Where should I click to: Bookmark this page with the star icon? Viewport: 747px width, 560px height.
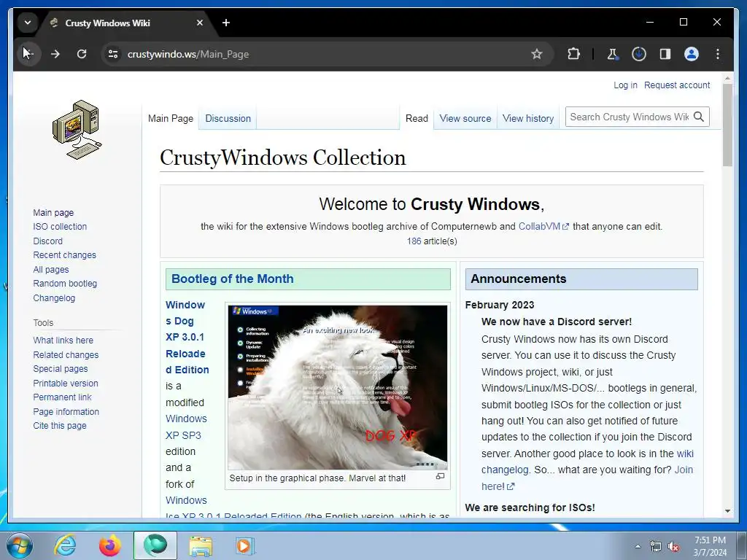(x=537, y=54)
